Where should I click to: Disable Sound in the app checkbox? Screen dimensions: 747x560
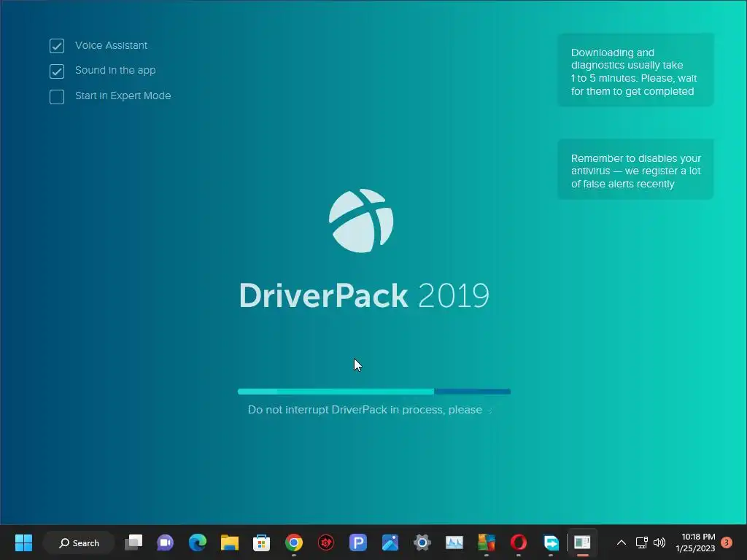[x=57, y=71]
